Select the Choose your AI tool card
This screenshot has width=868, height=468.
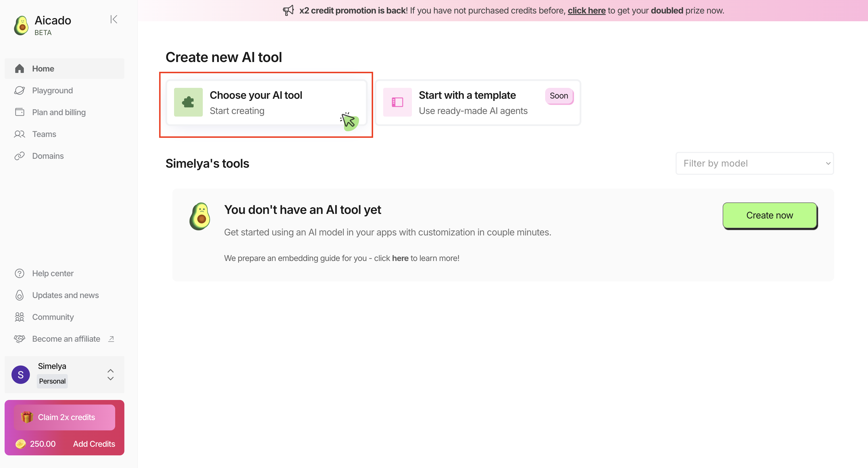[x=267, y=103]
